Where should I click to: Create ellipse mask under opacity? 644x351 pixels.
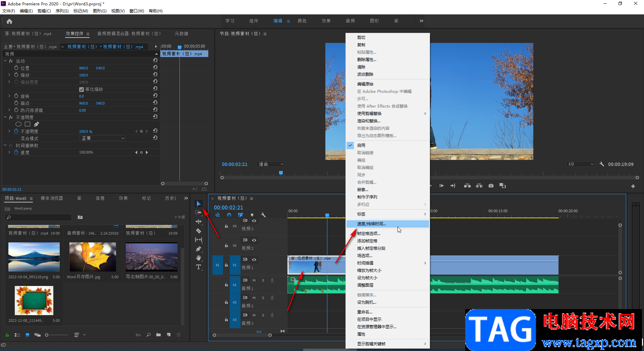tap(18, 124)
